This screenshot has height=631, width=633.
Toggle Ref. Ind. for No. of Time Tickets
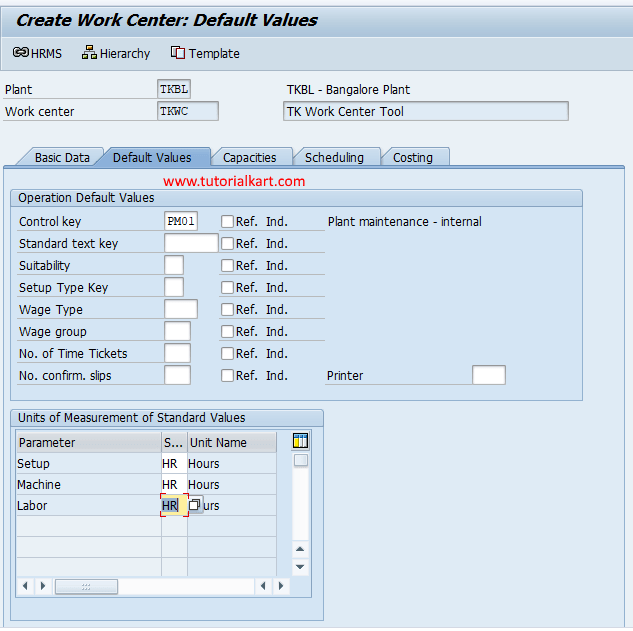[x=227, y=353]
